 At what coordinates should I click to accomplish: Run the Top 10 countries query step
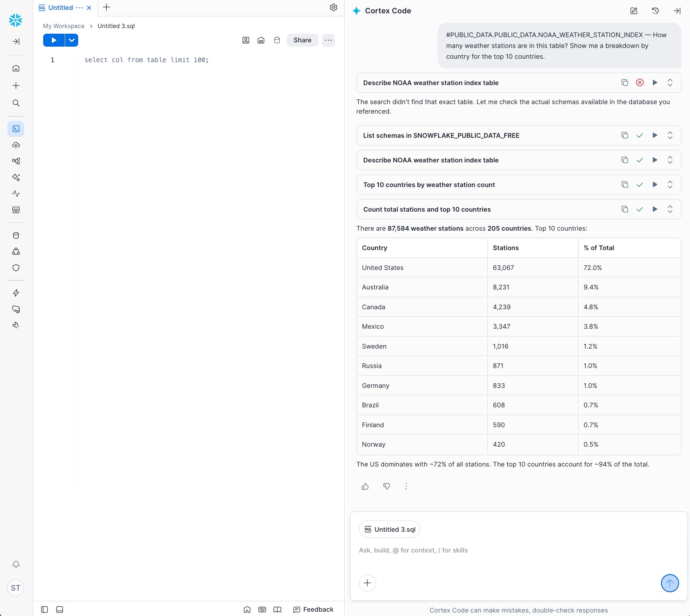pos(655,184)
